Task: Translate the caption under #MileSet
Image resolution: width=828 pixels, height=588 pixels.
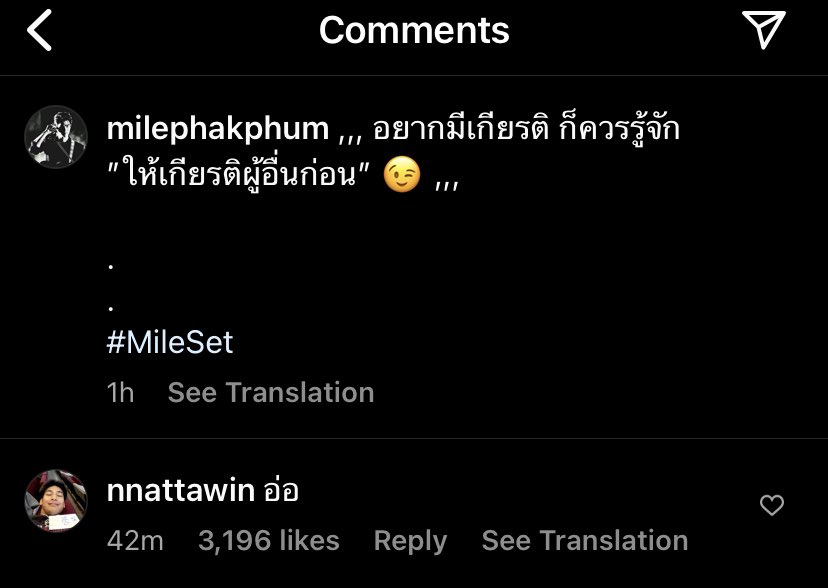Action: [x=271, y=393]
